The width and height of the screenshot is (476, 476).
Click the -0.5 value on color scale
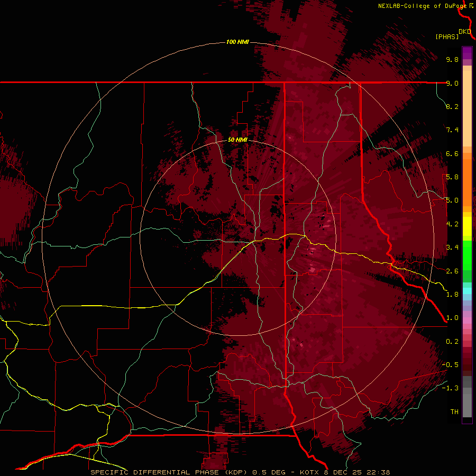450,365
